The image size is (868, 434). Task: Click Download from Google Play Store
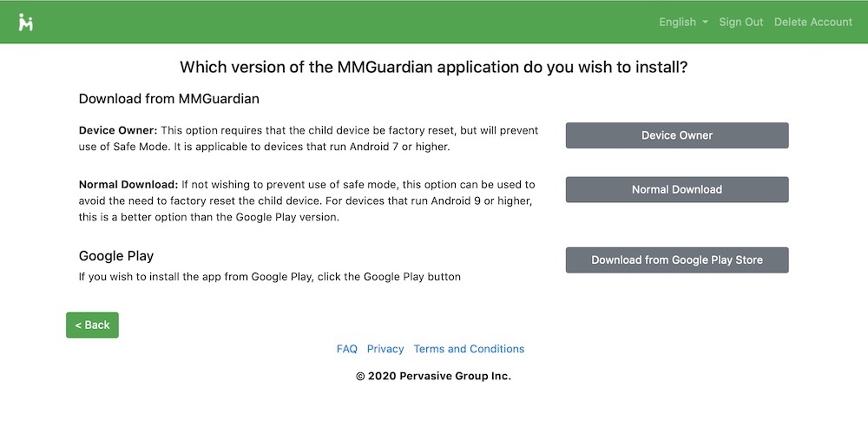coord(677,260)
